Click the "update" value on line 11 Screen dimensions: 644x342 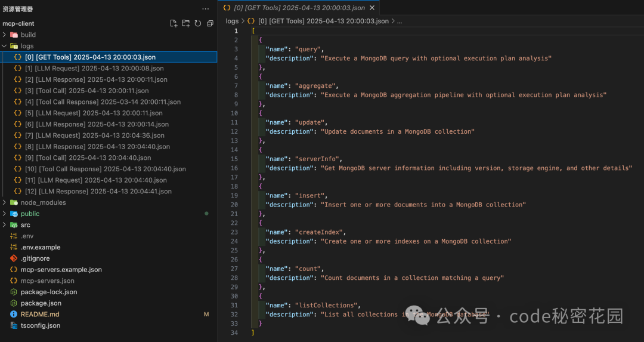[x=309, y=122]
